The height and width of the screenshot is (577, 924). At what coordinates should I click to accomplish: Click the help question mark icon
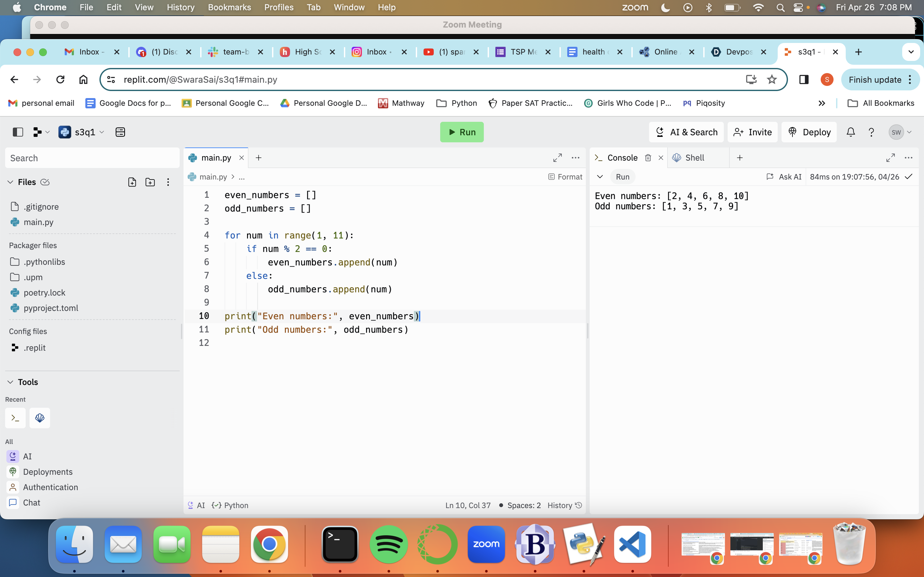(871, 132)
